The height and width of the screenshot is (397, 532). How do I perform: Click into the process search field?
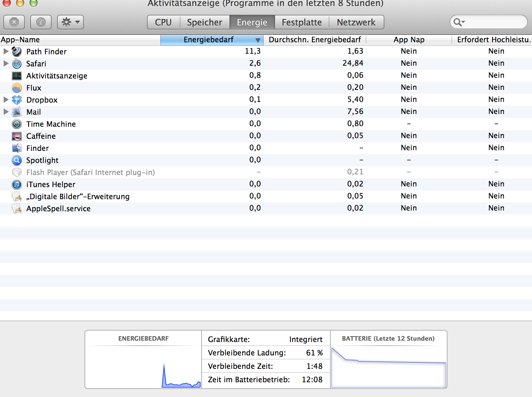489,22
